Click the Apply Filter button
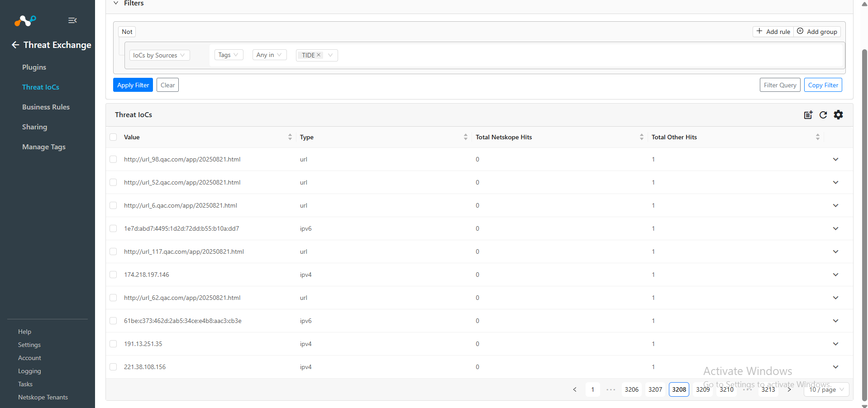 pos(133,85)
